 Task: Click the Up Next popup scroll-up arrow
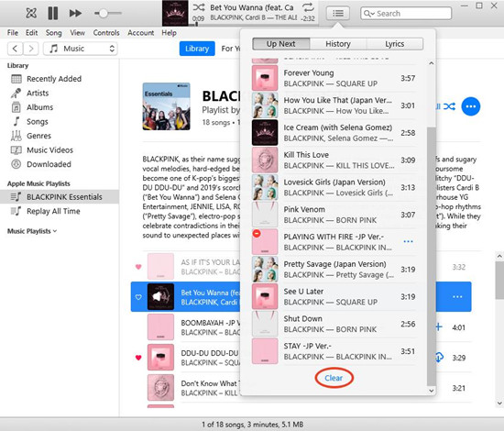[x=432, y=63]
